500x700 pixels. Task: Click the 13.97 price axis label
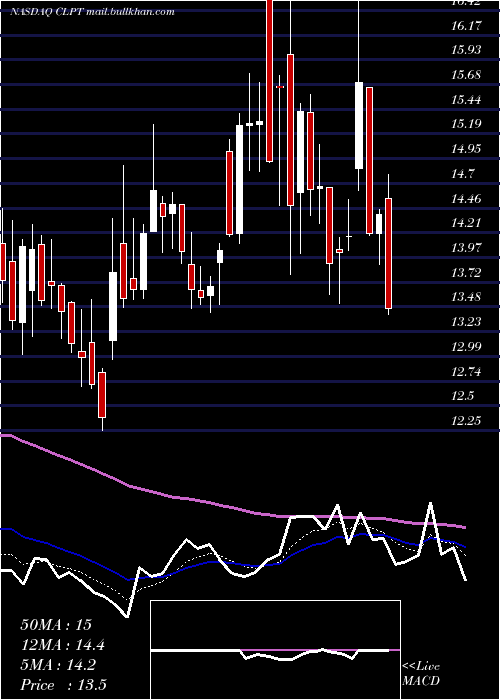pyautogui.click(x=467, y=248)
